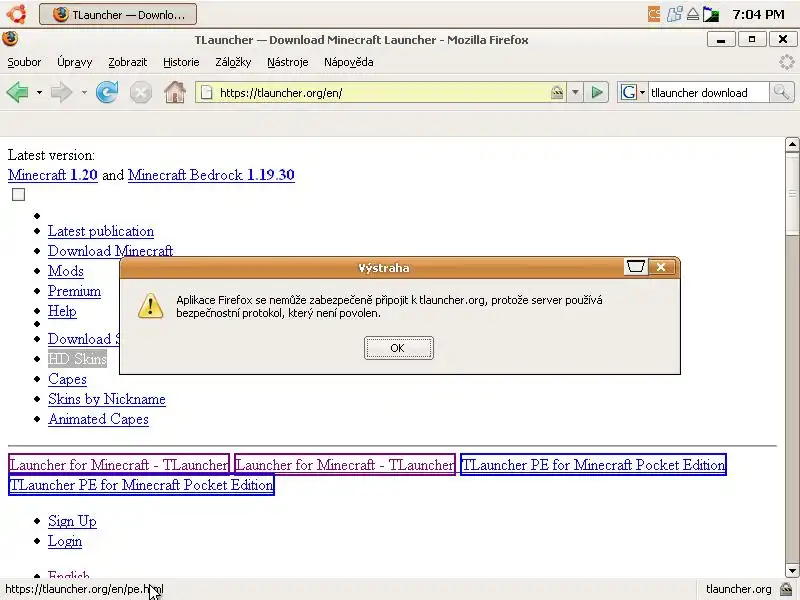Click the address bar URL field
The width and height of the screenshot is (800, 600).
click(383, 92)
